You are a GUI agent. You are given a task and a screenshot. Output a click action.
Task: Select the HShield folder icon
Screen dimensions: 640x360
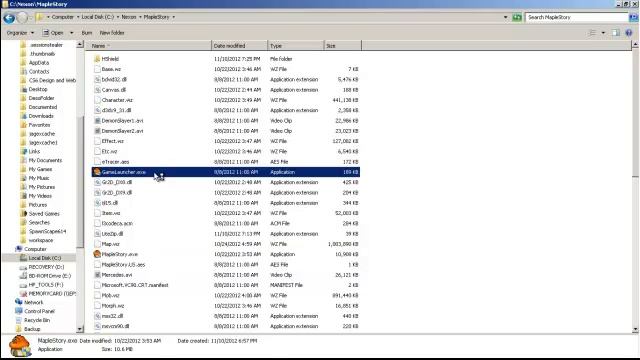97,59
